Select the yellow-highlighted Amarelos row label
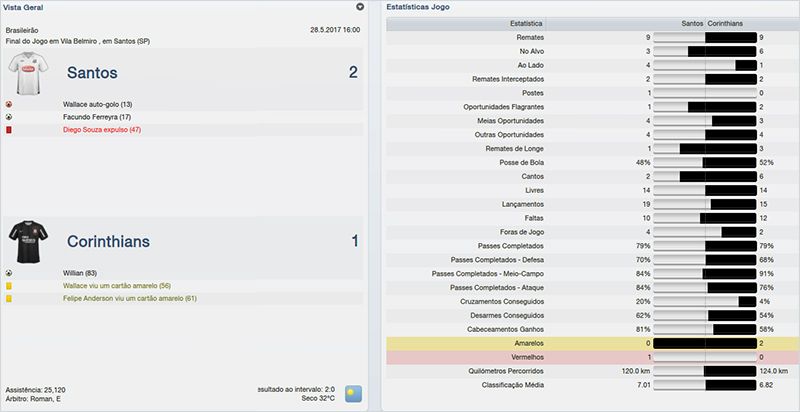Image resolution: width=800 pixels, height=412 pixels. pyautogui.click(x=527, y=342)
